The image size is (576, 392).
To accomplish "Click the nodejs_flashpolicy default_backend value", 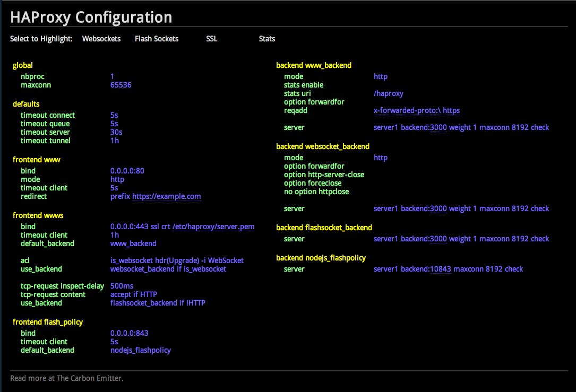I will click(141, 350).
